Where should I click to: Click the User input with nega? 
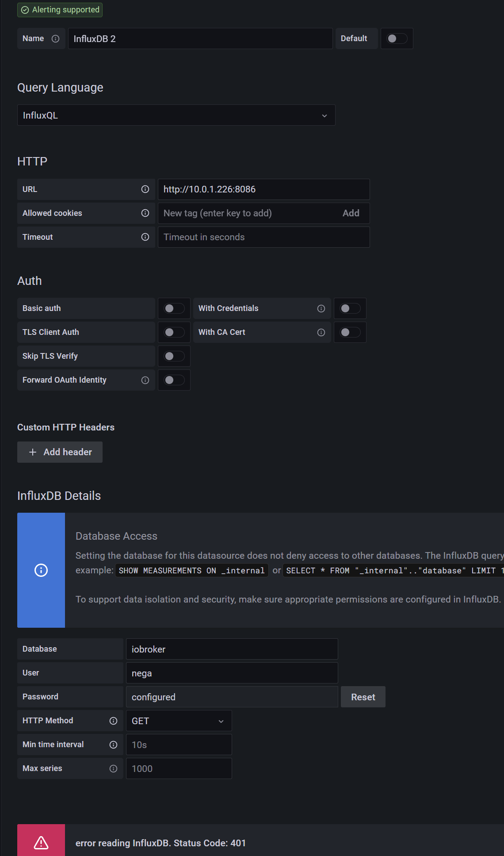(232, 673)
